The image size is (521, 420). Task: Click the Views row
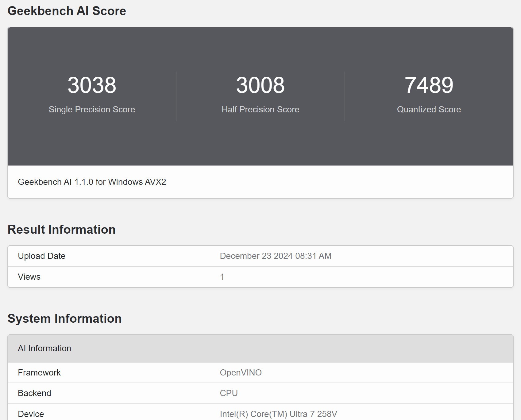click(29, 277)
